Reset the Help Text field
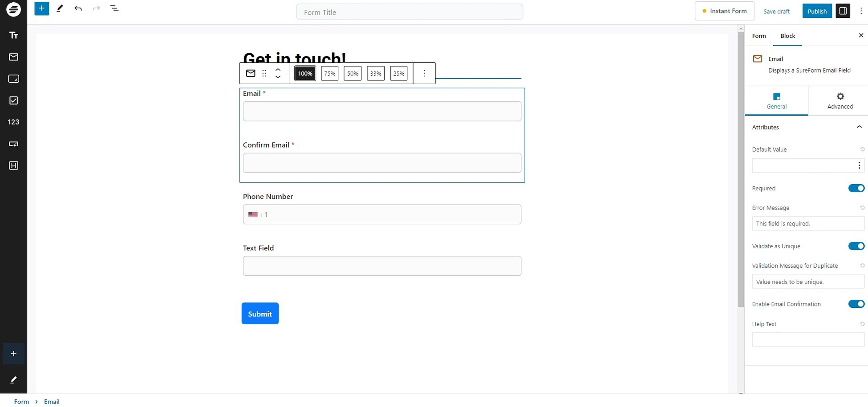Viewport: 868px width, 407px height. click(862, 324)
